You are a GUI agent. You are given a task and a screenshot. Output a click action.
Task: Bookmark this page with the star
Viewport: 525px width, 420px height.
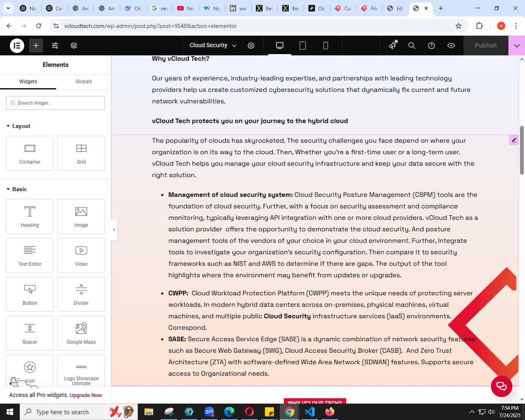click(x=459, y=26)
